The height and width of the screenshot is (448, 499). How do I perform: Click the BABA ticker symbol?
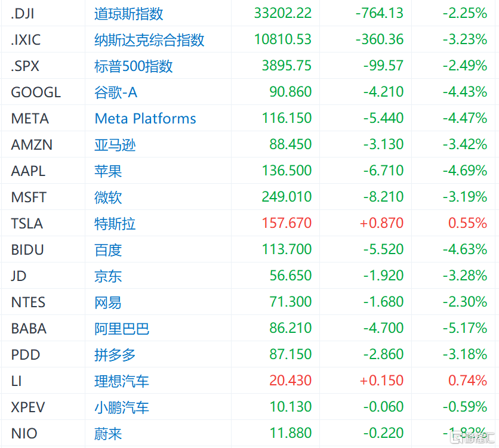29,329
